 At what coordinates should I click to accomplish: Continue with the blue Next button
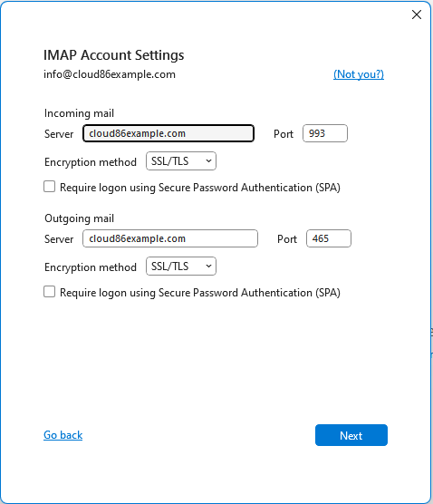pos(351,435)
